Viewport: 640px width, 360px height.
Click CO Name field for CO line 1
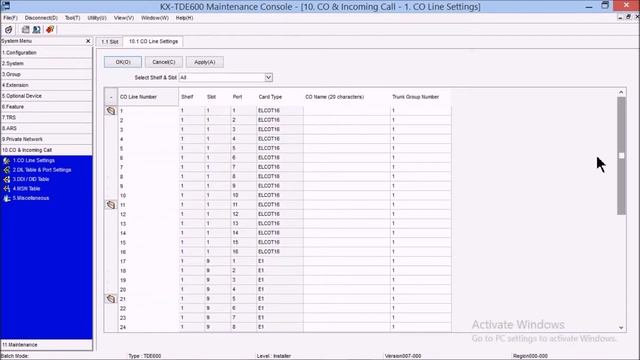click(x=347, y=111)
